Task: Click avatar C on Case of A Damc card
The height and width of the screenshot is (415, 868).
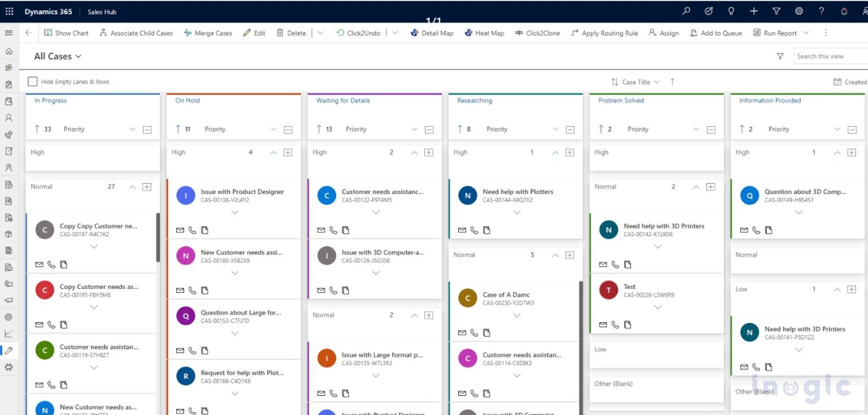Action: pos(467,298)
